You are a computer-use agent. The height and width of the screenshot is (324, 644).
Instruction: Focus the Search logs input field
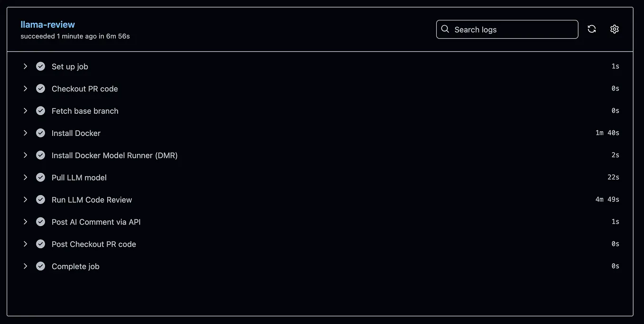[507, 29]
